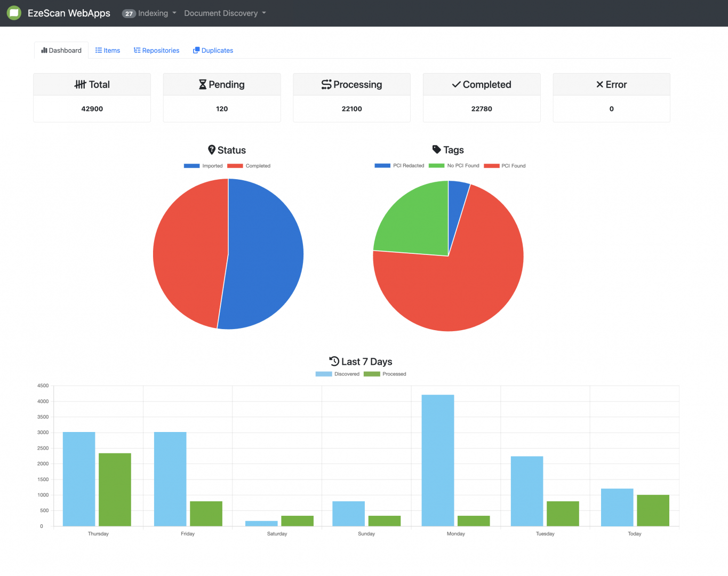Switch to the Items tab
The width and height of the screenshot is (728, 576).
click(108, 51)
